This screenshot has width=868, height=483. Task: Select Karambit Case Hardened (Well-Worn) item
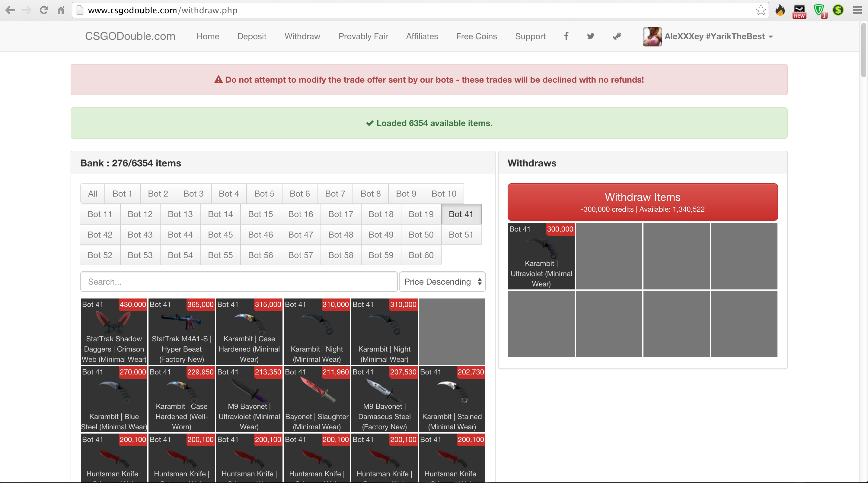[182, 399]
